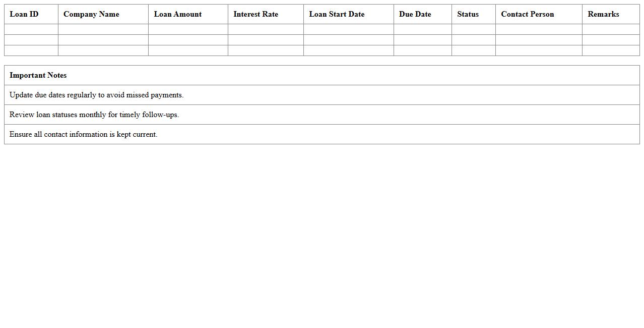Click first empty row cell under Loan ID
This screenshot has height=328, width=644.
[31, 29]
